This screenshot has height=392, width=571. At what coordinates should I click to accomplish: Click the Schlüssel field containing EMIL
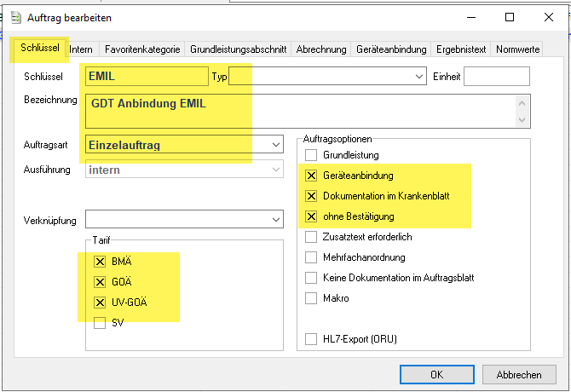point(147,77)
